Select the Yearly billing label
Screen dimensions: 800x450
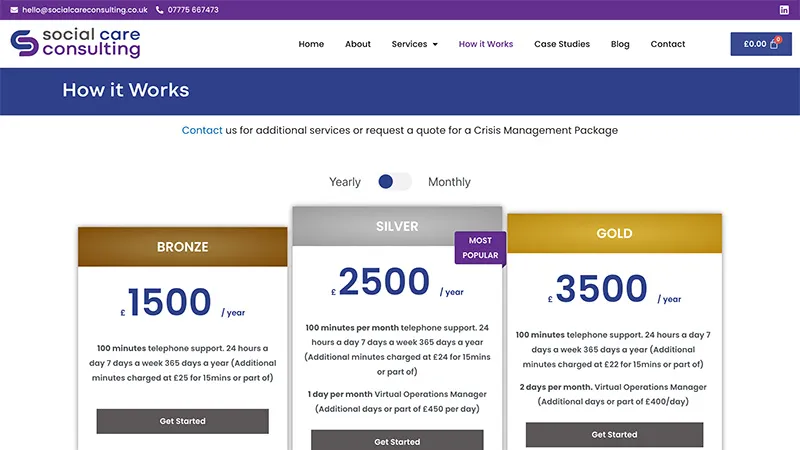[x=345, y=182]
